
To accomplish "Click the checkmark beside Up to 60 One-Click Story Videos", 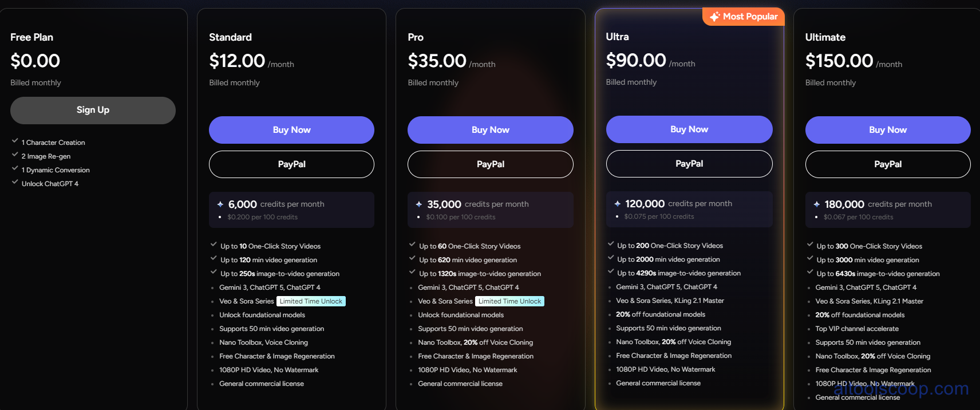I will click(x=412, y=245).
